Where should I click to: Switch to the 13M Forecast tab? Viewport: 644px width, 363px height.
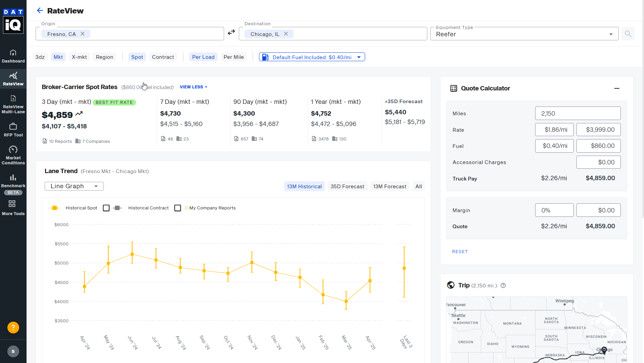(390, 187)
